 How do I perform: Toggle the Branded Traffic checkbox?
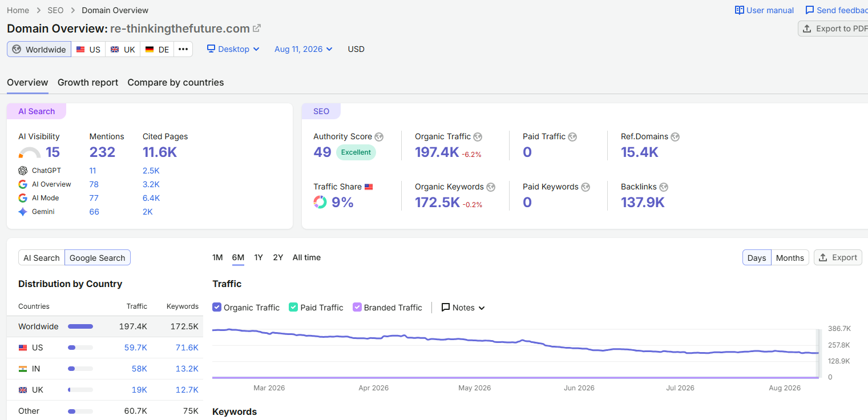point(357,307)
